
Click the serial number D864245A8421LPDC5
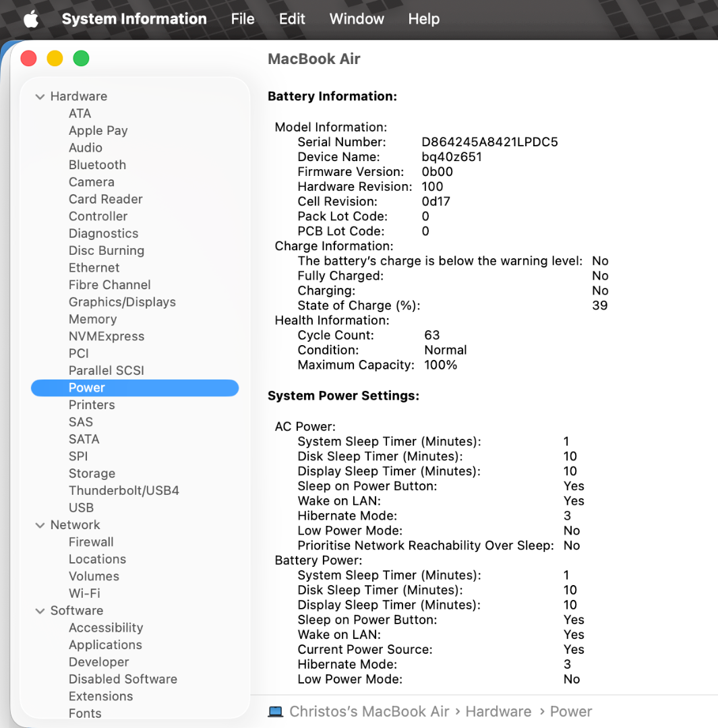pyautogui.click(x=489, y=142)
